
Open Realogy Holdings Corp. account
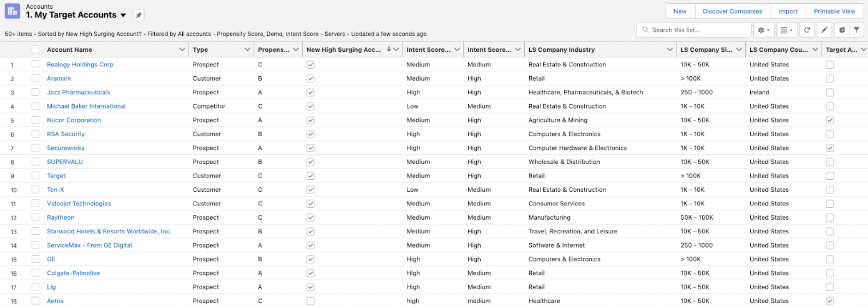(x=81, y=64)
